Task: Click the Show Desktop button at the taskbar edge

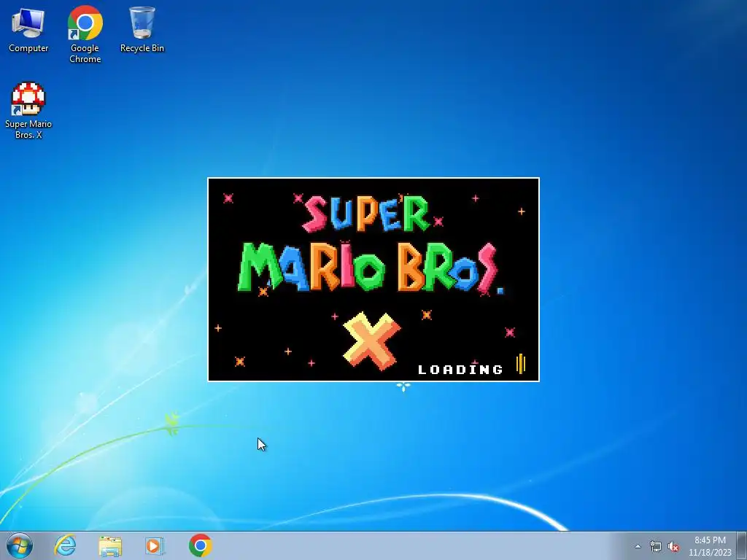Action: [741, 545]
